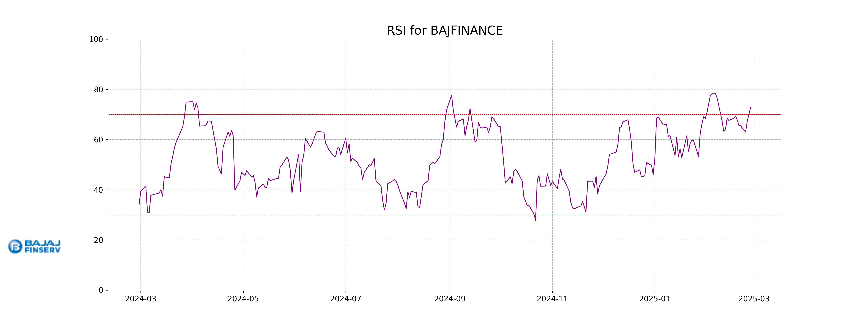The width and height of the screenshot is (868, 326).
Task: Click the y-axis label 60
Action: click(98, 140)
